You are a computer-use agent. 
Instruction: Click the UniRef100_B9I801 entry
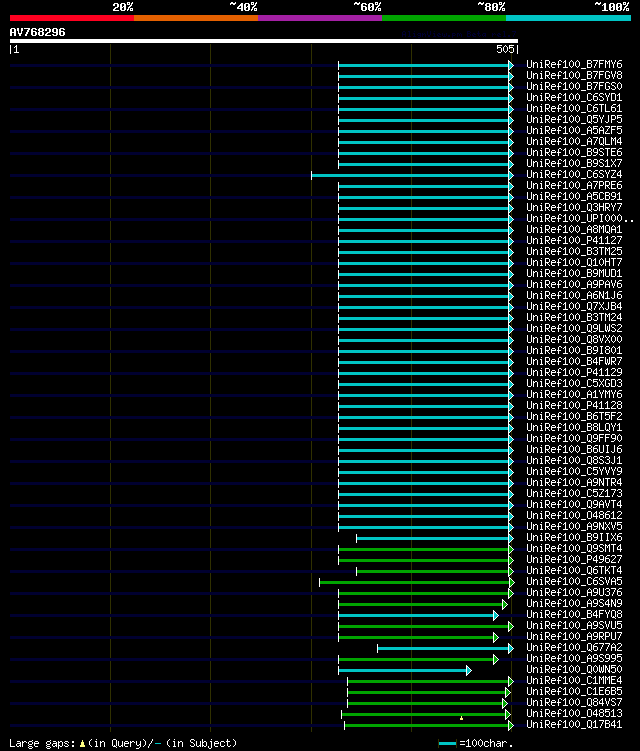[574, 351]
